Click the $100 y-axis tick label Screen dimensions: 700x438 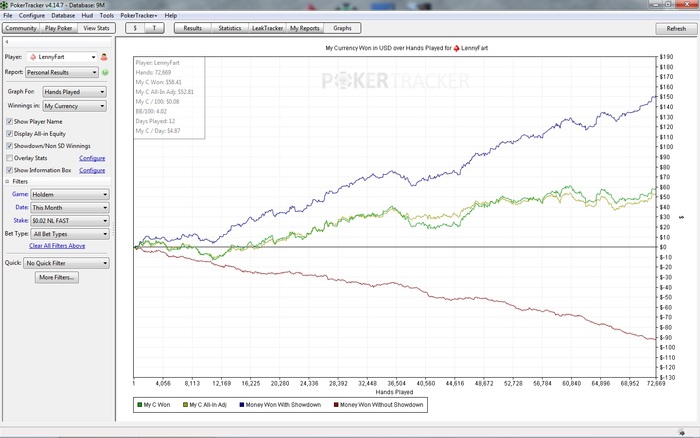pos(666,147)
